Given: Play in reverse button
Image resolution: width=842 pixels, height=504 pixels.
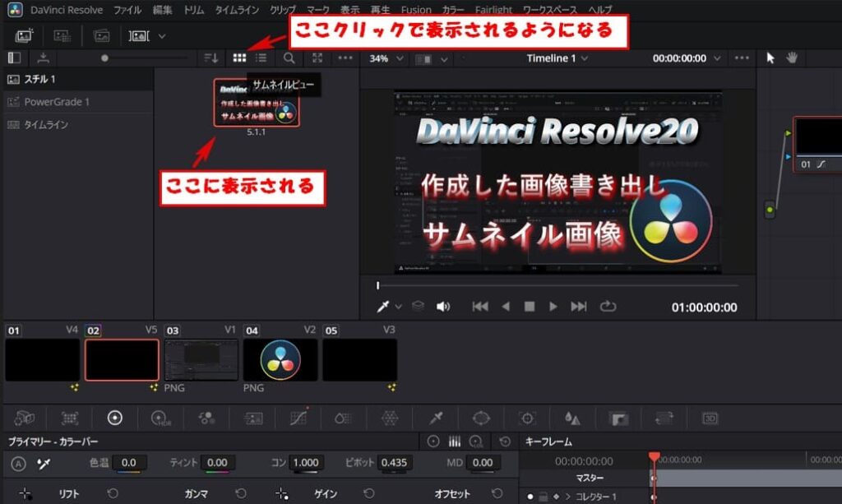Looking at the screenshot, I should point(506,307).
